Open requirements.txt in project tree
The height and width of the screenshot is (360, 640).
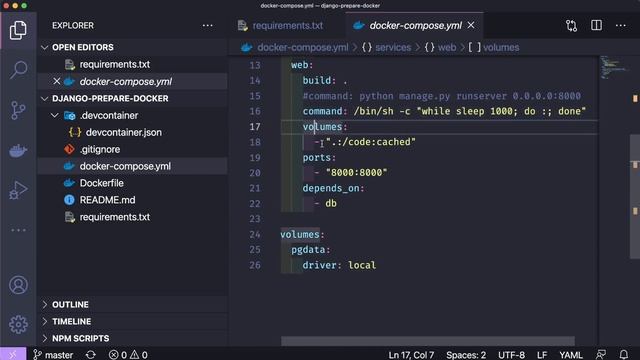[115, 217]
